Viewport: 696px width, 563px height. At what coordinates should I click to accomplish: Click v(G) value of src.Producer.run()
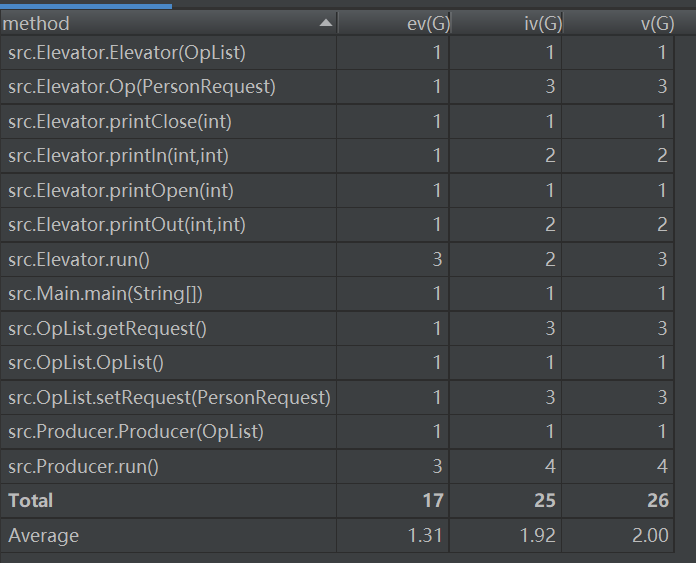point(662,466)
